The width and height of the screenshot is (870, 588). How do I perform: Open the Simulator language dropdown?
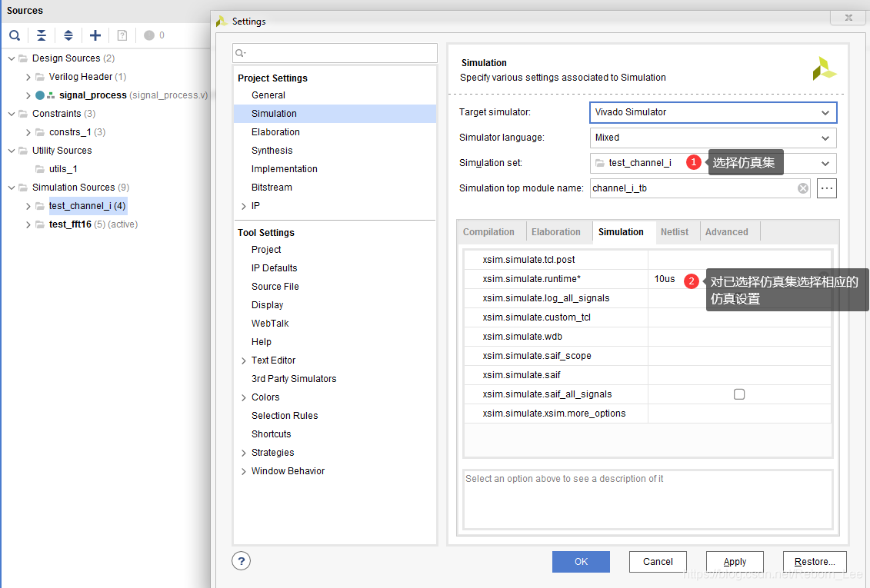(x=713, y=138)
